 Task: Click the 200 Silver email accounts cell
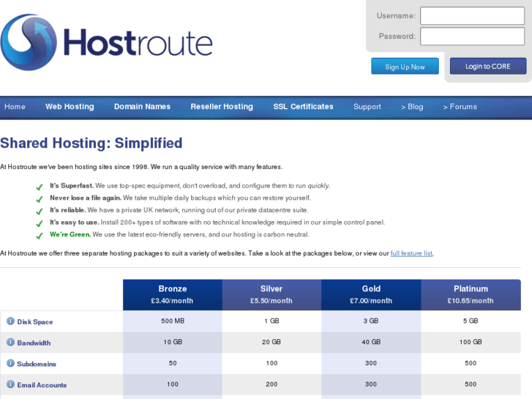[x=271, y=384]
